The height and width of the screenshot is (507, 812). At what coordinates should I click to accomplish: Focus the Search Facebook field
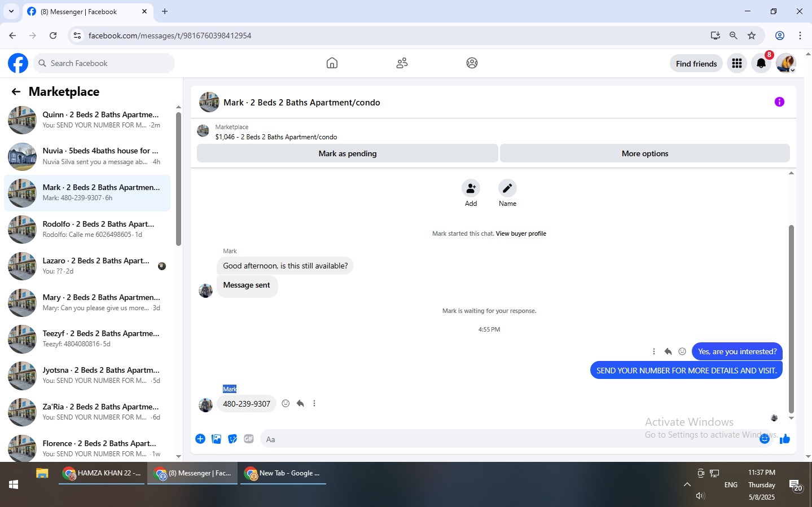point(104,63)
